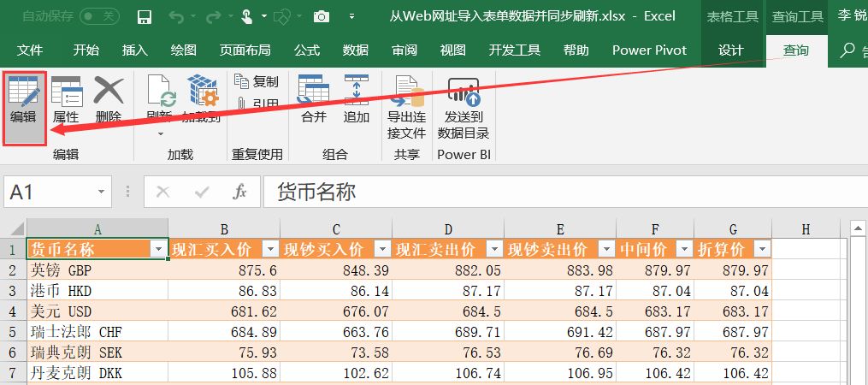The image size is (868, 385).
Task: Click the 合并 merge queries icon
Action: tap(313, 90)
